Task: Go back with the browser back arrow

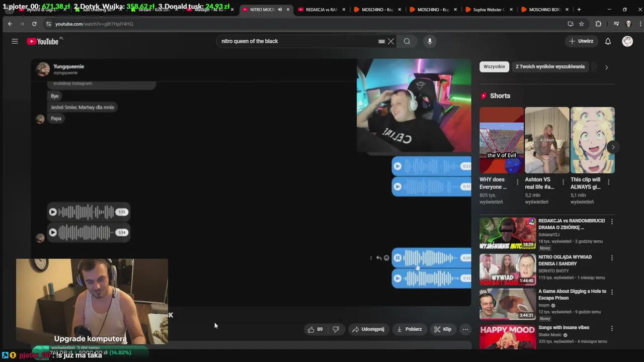Action: (x=10, y=24)
